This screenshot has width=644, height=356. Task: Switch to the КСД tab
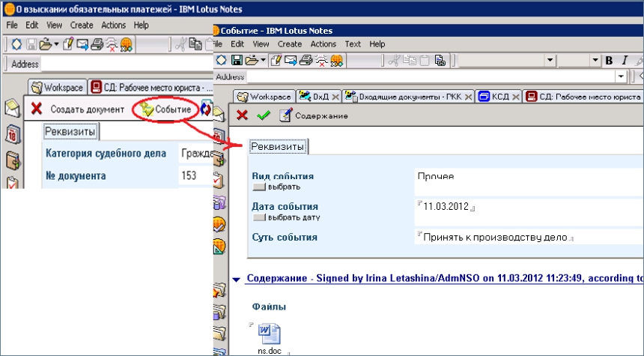(499, 97)
